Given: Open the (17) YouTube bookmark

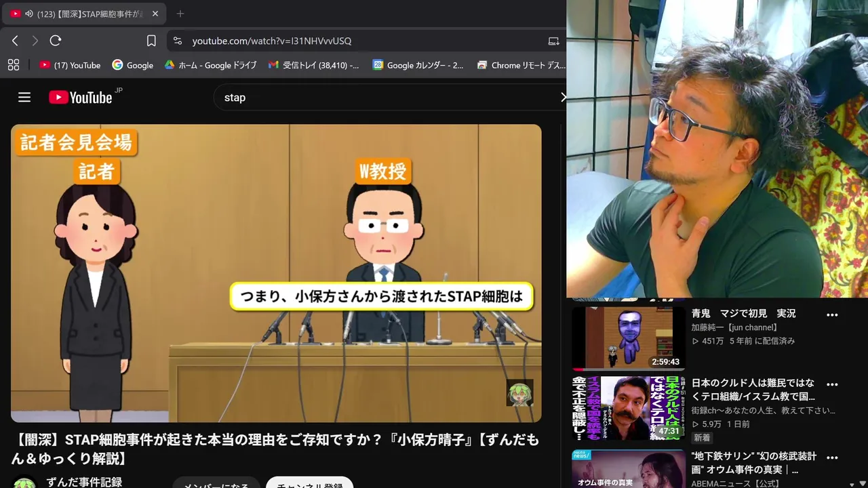Looking at the screenshot, I should (70, 65).
